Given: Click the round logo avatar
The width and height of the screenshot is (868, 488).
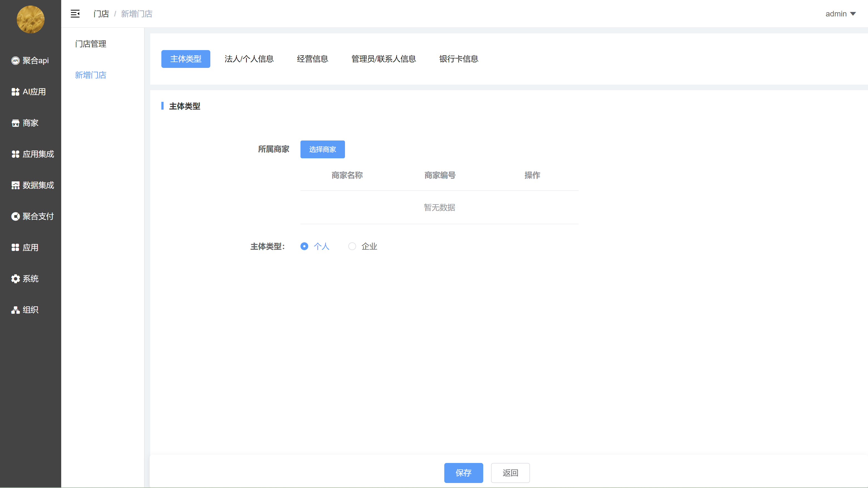Looking at the screenshot, I should tap(31, 19).
